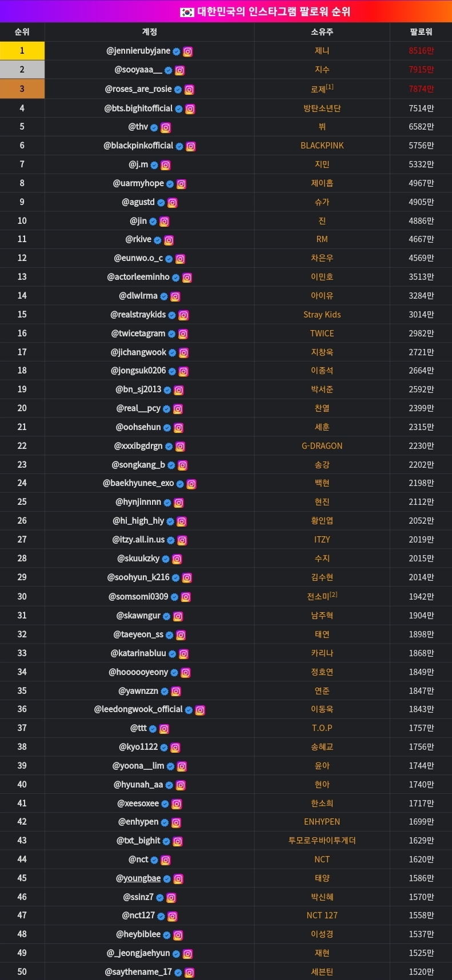
Task: Open 방탄소년단 owner link
Action: click(322, 109)
